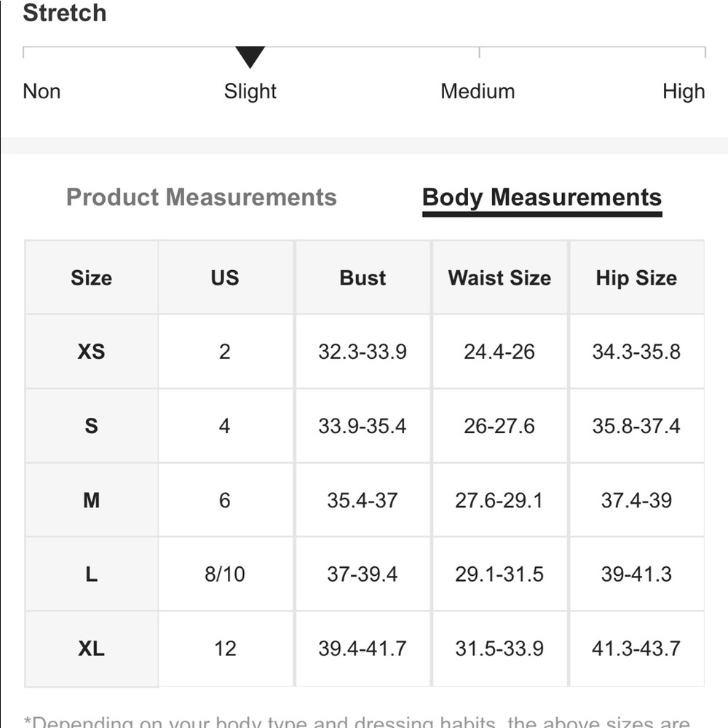This screenshot has height=728, width=728.
Task: Select the XS size row
Action: 364,352
